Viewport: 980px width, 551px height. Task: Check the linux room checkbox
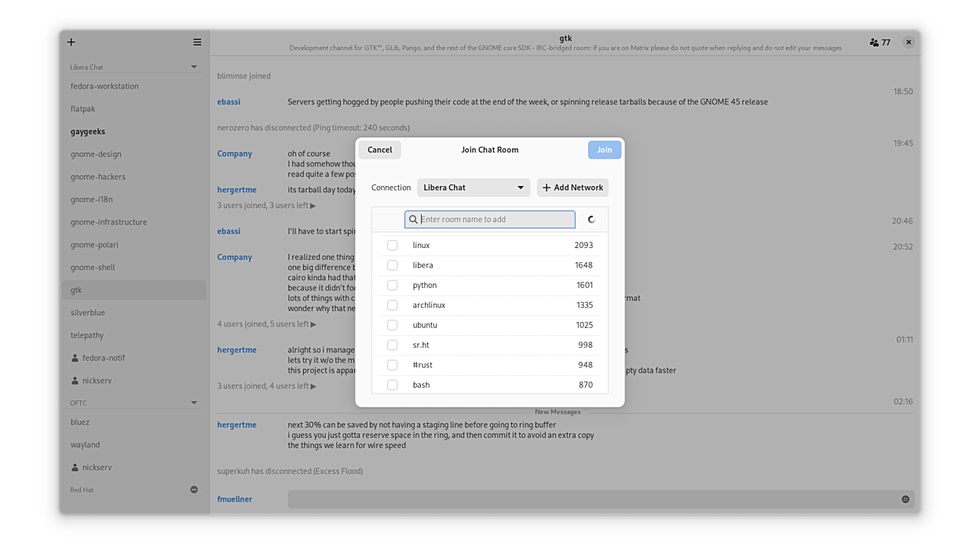click(x=393, y=246)
